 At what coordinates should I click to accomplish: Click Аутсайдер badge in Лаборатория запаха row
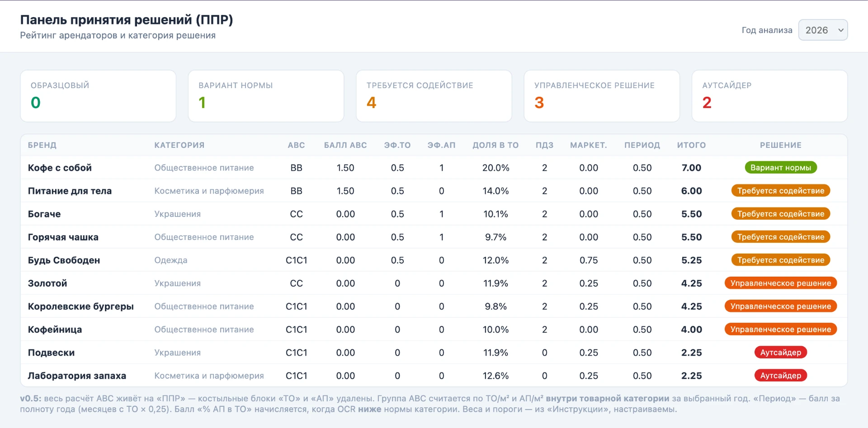click(781, 376)
